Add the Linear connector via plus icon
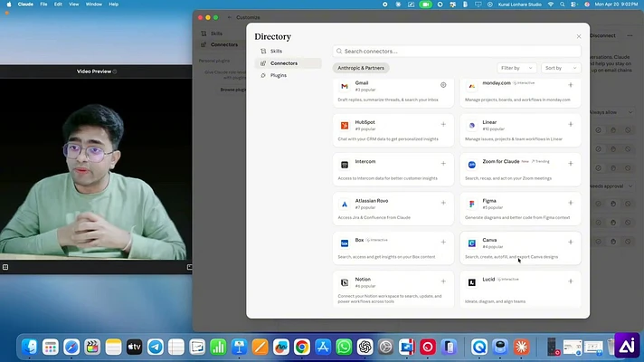 (571, 124)
